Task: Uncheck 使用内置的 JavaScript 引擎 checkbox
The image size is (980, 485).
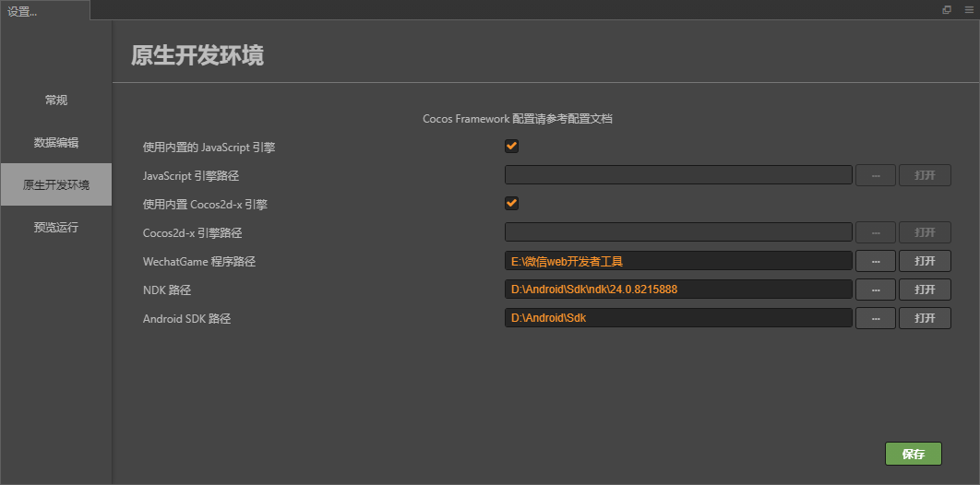Action: (511, 146)
